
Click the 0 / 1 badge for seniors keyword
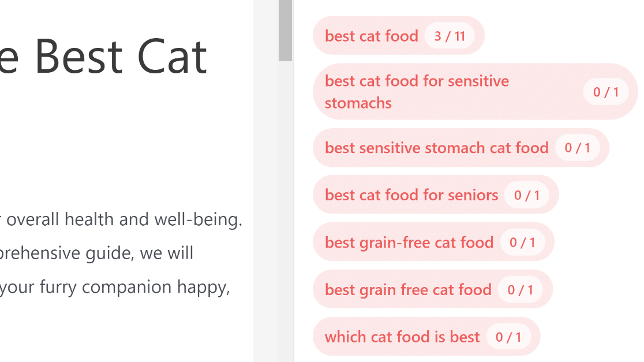tap(527, 195)
